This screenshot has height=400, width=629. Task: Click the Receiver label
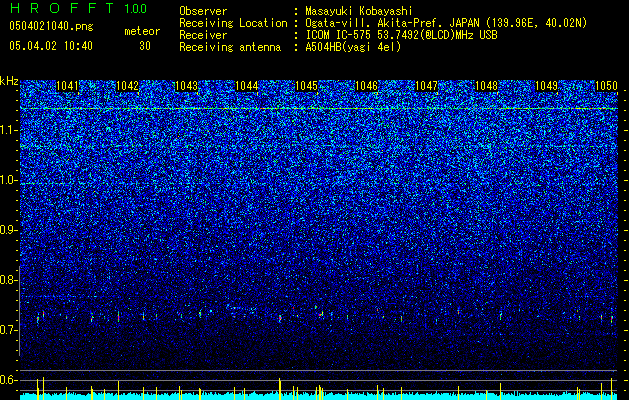pos(203,35)
